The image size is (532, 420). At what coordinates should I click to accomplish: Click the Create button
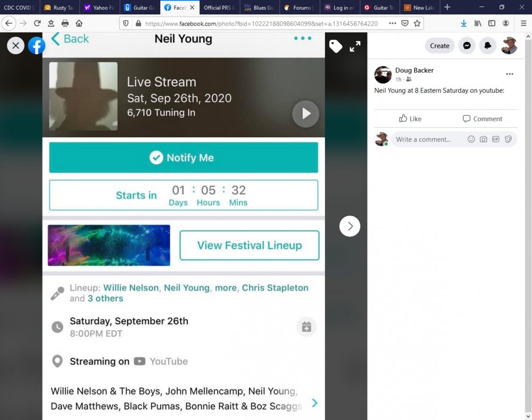(x=440, y=45)
